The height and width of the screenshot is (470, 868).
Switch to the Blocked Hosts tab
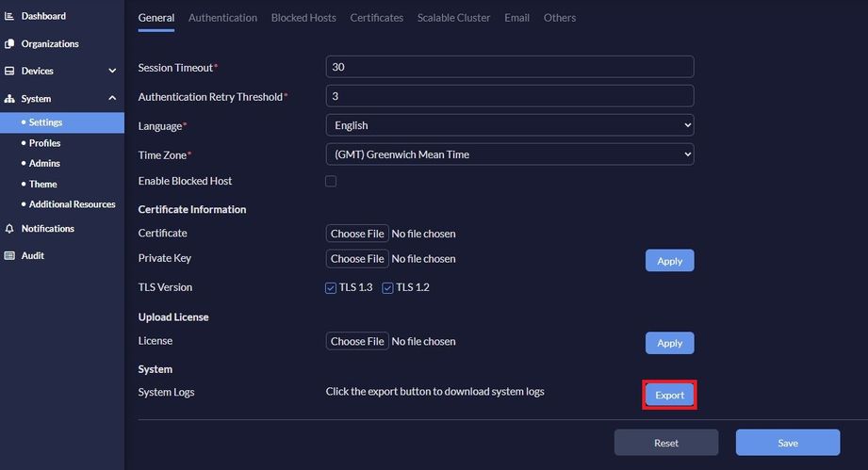click(303, 18)
